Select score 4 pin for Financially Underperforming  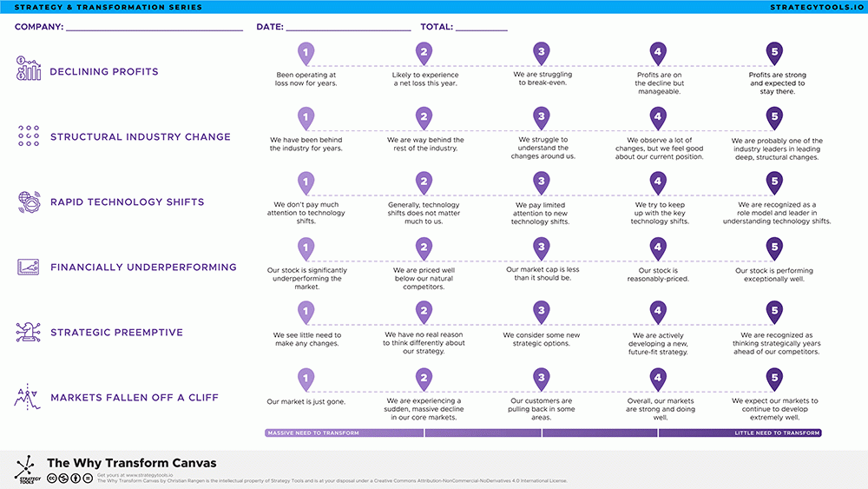pos(658,248)
